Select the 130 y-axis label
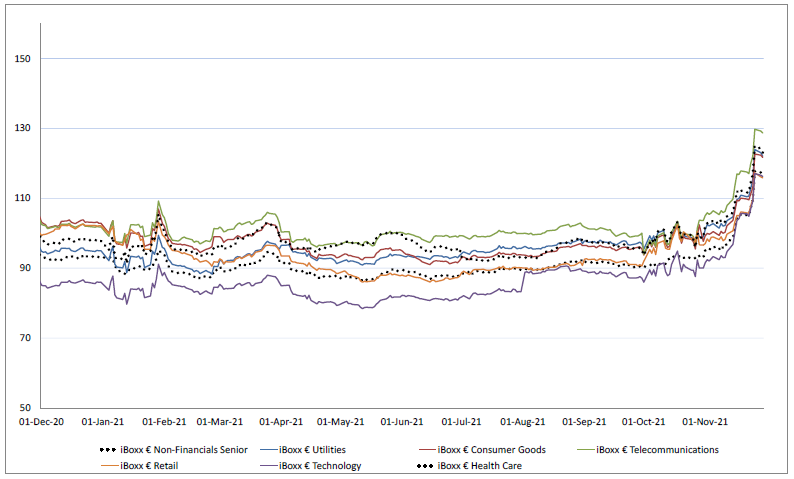The height and width of the screenshot is (479, 794). tap(23, 129)
